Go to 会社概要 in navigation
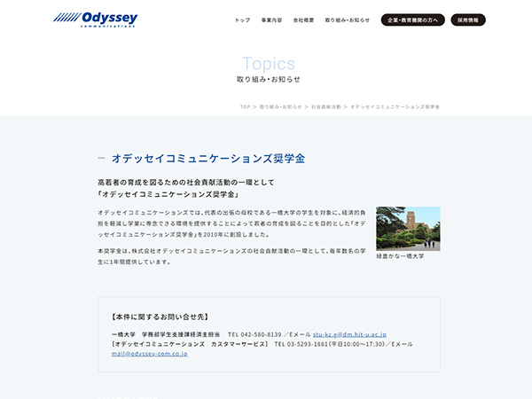532x399 pixels. pos(303,20)
